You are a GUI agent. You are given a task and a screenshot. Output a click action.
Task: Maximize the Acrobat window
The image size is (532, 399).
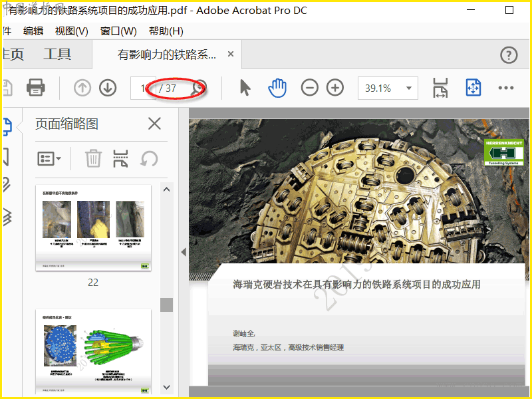point(509,10)
